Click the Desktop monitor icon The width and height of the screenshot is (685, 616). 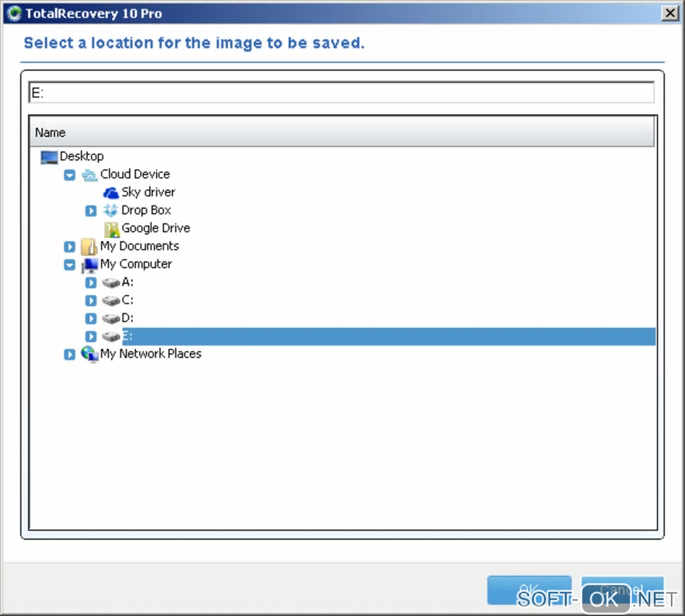coord(49,157)
